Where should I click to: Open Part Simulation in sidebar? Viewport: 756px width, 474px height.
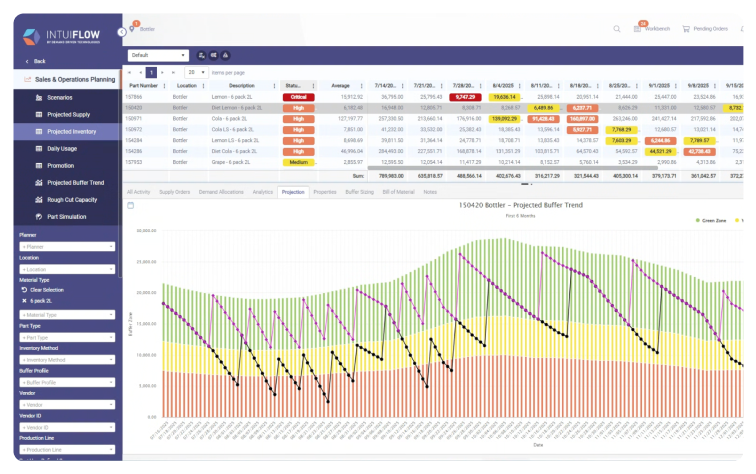(x=67, y=217)
